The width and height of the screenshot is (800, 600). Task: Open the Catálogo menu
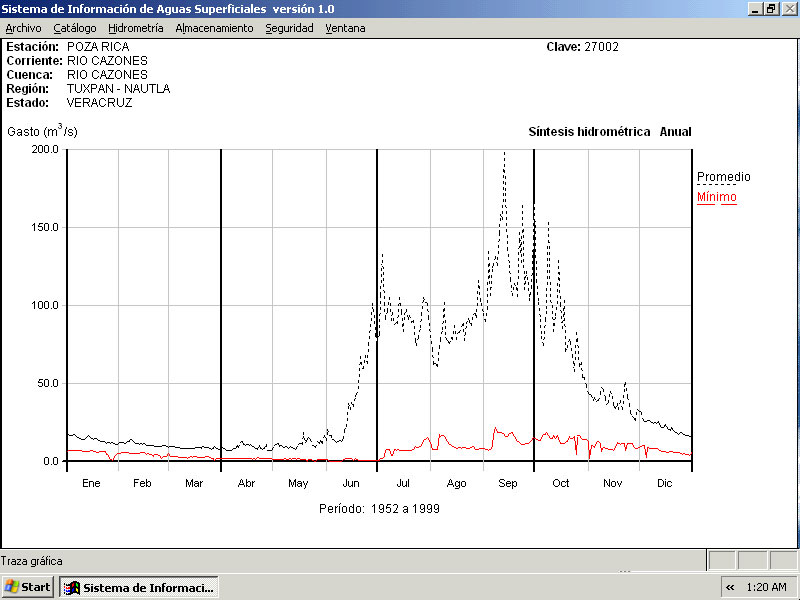pyautogui.click(x=75, y=28)
